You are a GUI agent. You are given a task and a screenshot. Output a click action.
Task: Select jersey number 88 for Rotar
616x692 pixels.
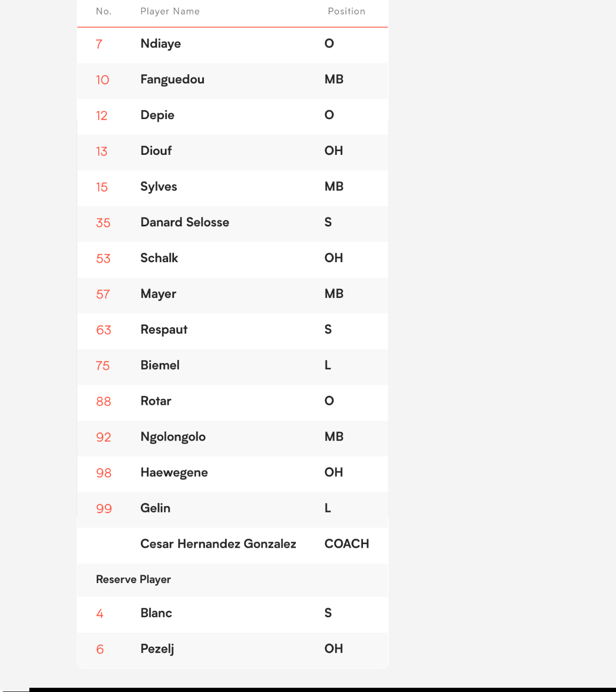point(104,402)
